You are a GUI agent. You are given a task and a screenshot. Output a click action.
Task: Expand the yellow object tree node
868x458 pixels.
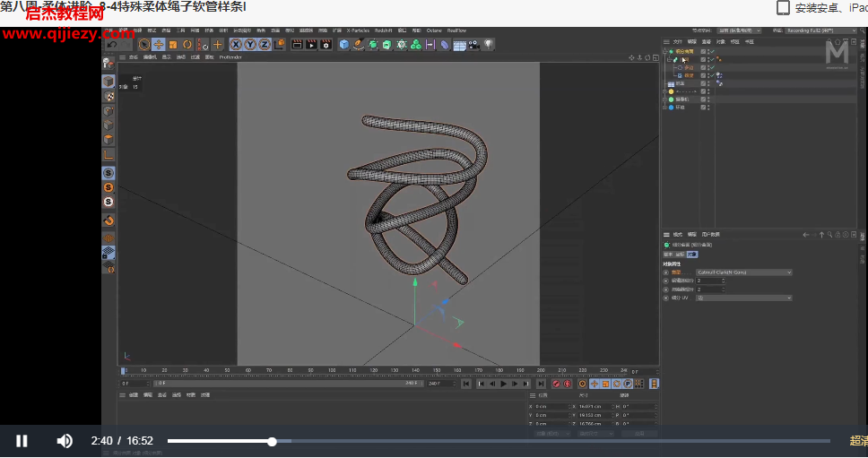pyautogui.click(x=665, y=91)
